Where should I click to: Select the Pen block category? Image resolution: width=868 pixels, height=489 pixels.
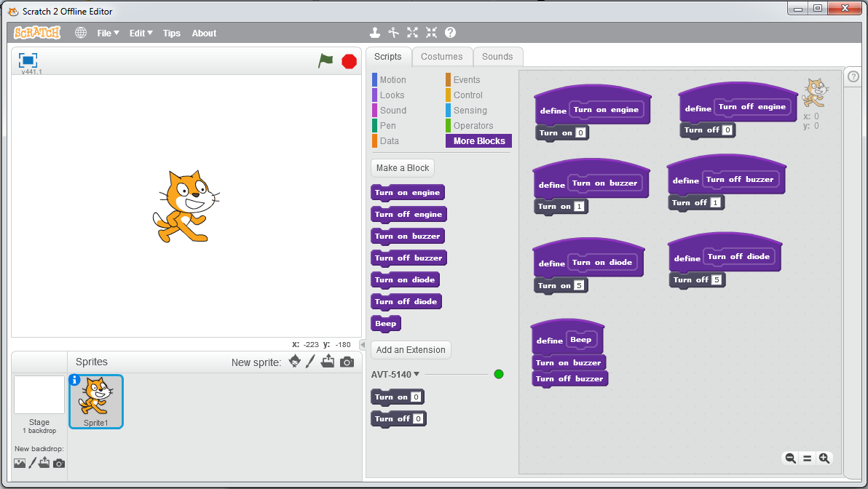(x=387, y=126)
